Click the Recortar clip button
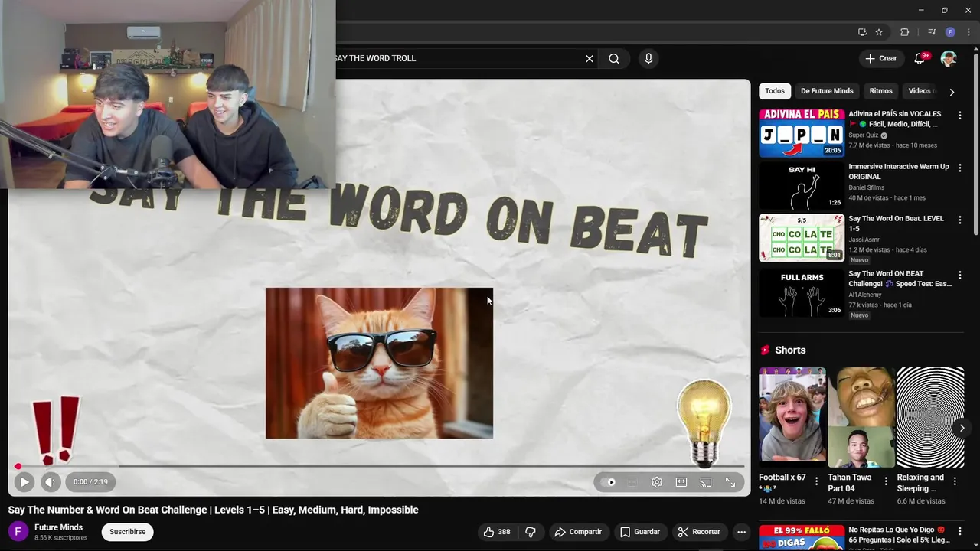 699,532
